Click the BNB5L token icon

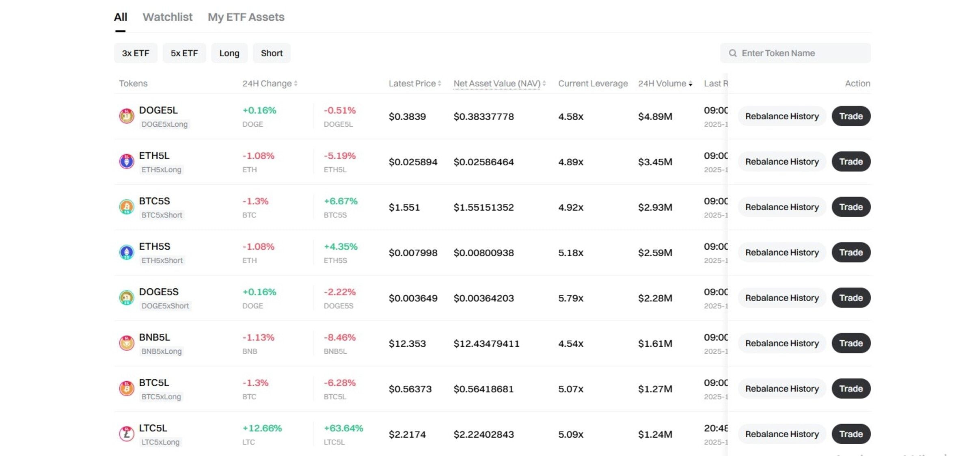click(126, 344)
